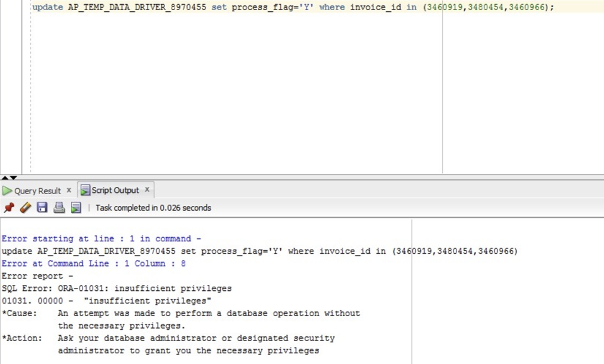Viewport: 604px width, 364px height.
Task: Click the 'Task completed in 0.026 seconds' status
Action: tap(153, 208)
